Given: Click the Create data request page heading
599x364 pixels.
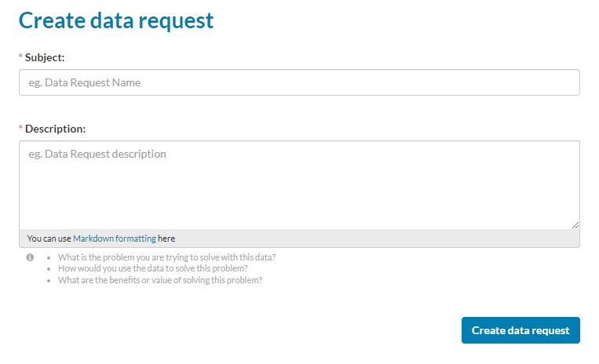Looking at the screenshot, I should click(116, 21).
